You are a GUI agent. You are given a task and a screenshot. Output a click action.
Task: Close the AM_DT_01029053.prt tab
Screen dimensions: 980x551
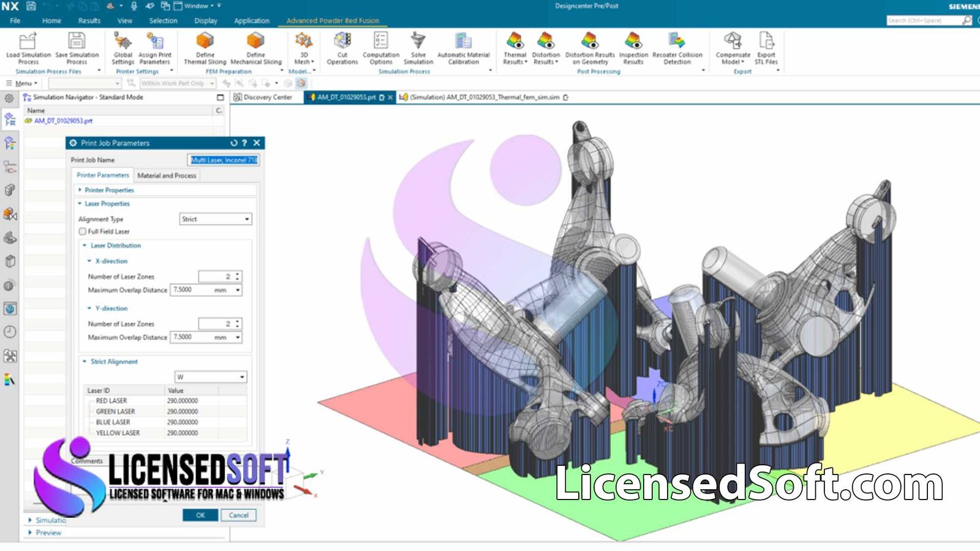[390, 97]
